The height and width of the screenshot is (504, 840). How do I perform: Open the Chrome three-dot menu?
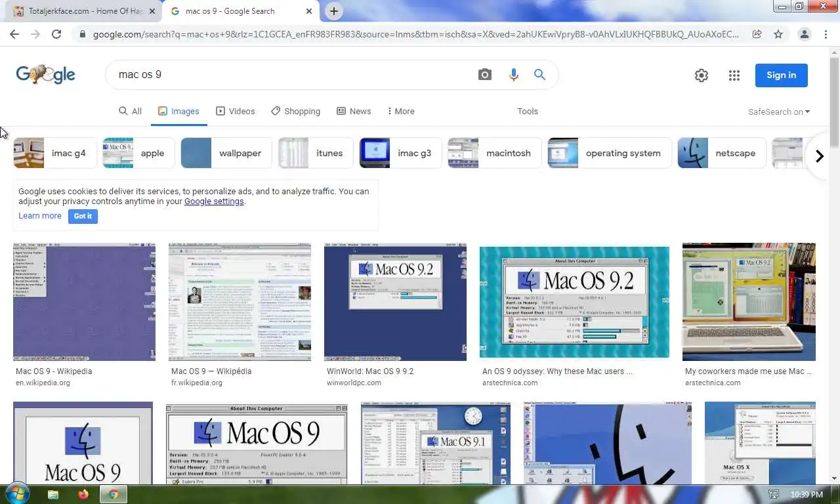[826, 34]
